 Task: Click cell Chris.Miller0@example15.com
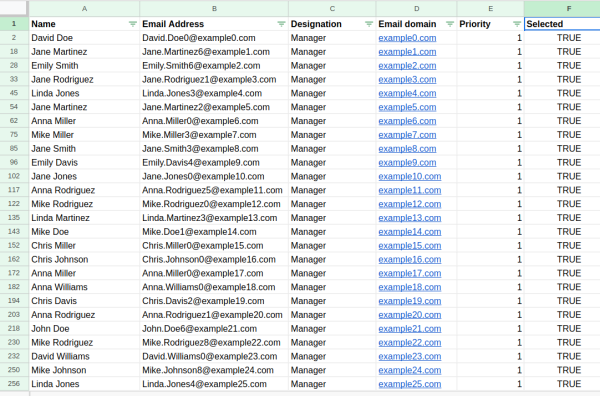(x=214, y=246)
